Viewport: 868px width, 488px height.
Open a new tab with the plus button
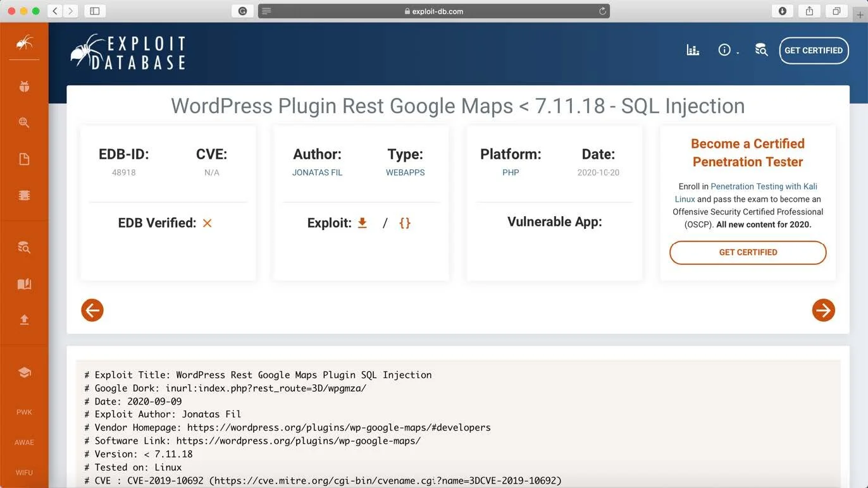(x=860, y=15)
